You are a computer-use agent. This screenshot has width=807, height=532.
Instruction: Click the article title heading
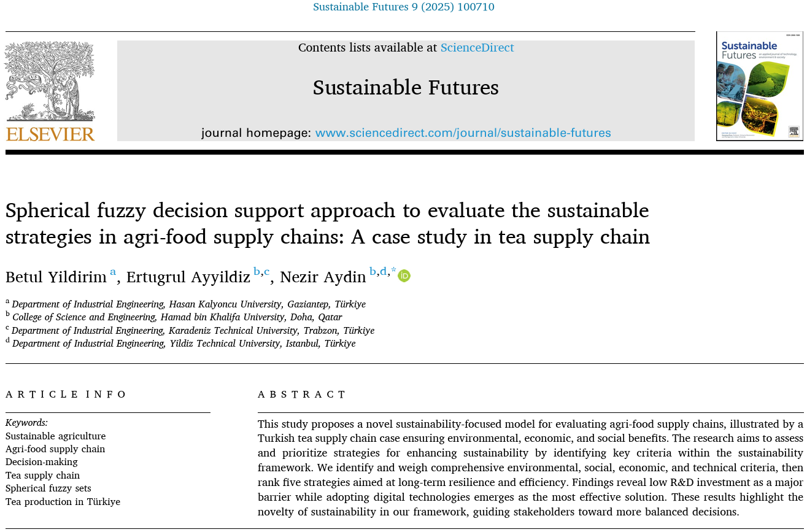point(327,223)
